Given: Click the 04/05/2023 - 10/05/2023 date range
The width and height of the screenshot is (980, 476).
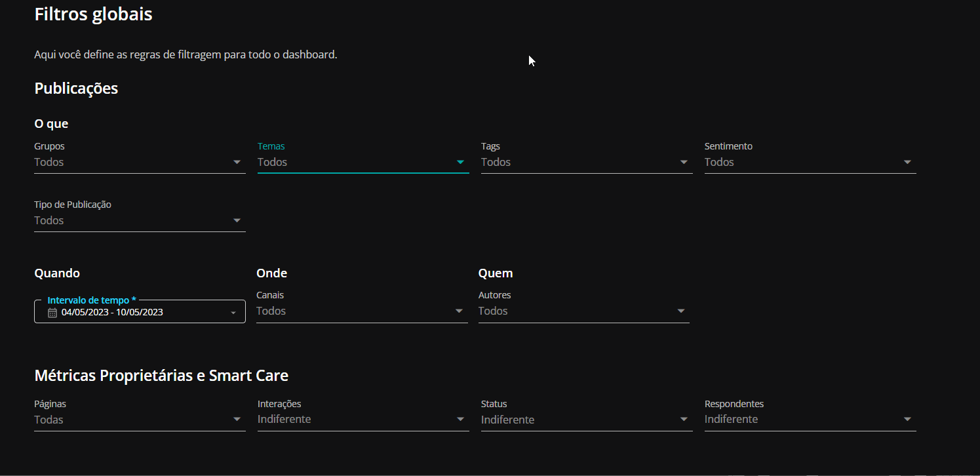Looking at the screenshot, I should coord(112,312).
